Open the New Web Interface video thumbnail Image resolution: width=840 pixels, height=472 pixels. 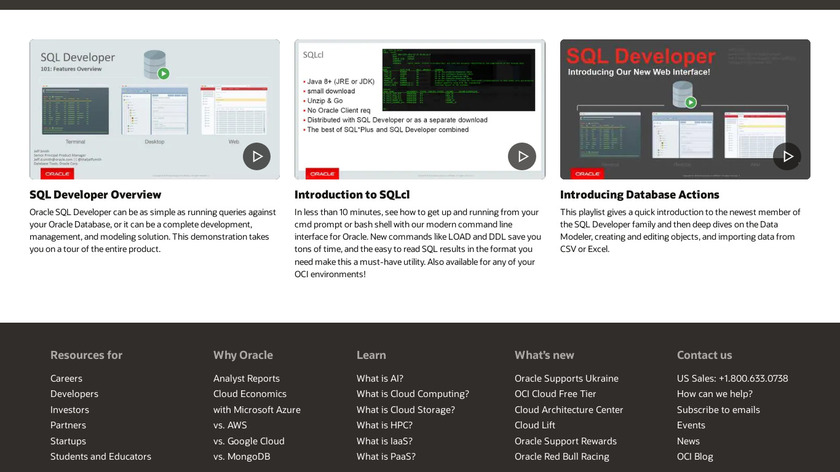pos(685,109)
